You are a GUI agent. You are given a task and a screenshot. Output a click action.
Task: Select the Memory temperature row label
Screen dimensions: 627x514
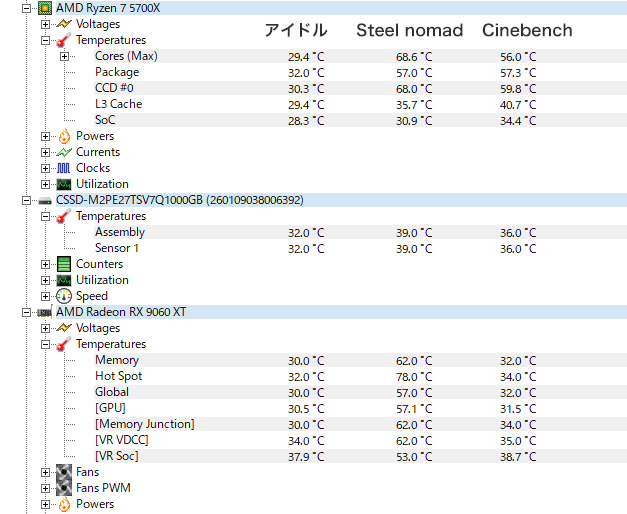pos(117,360)
